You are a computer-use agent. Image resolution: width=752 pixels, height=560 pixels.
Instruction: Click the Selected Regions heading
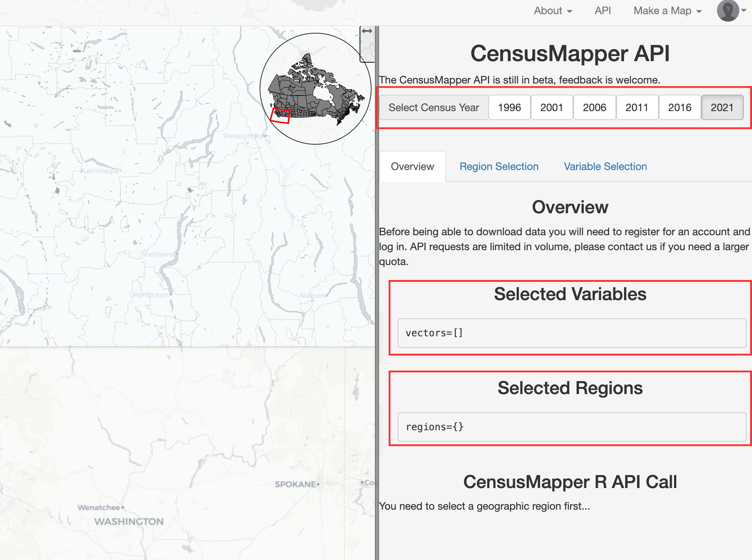pyautogui.click(x=570, y=388)
